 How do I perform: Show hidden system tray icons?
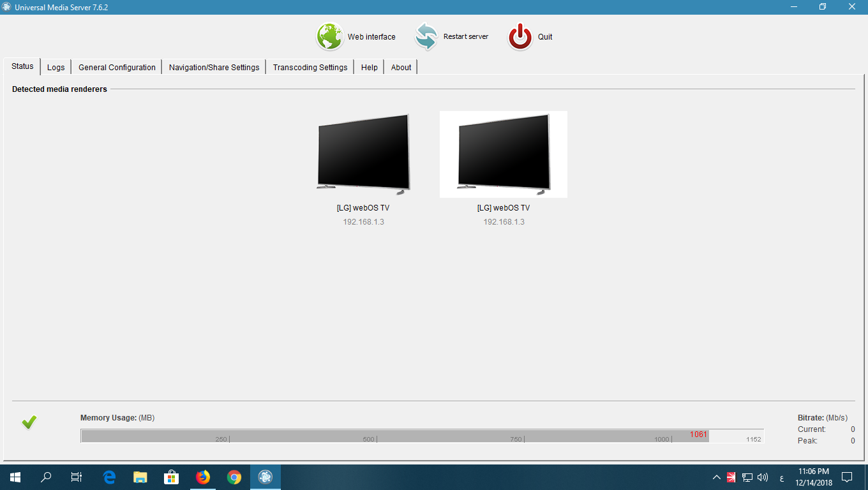point(717,477)
